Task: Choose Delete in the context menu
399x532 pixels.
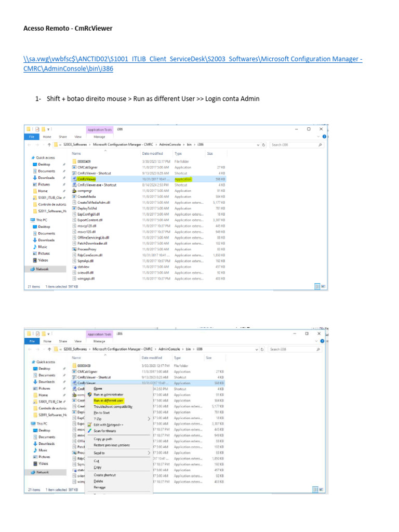Action: tap(98, 481)
